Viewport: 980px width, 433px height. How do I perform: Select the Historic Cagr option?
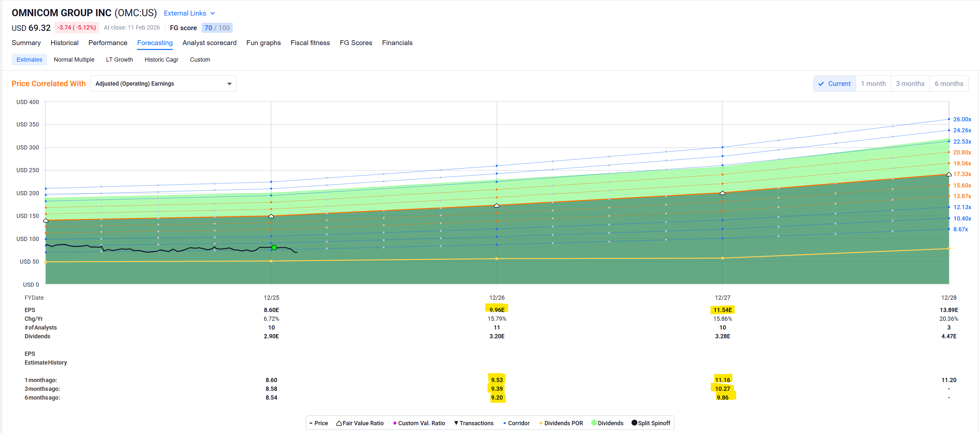161,60
